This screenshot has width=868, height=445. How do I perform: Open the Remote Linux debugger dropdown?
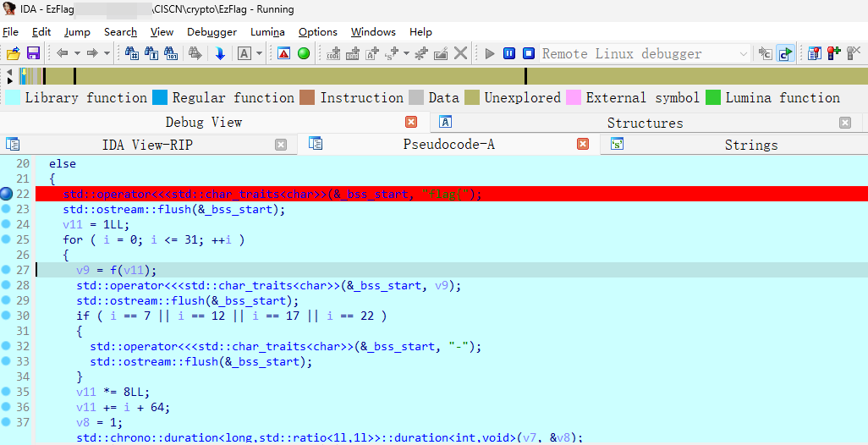tap(744, 53)
